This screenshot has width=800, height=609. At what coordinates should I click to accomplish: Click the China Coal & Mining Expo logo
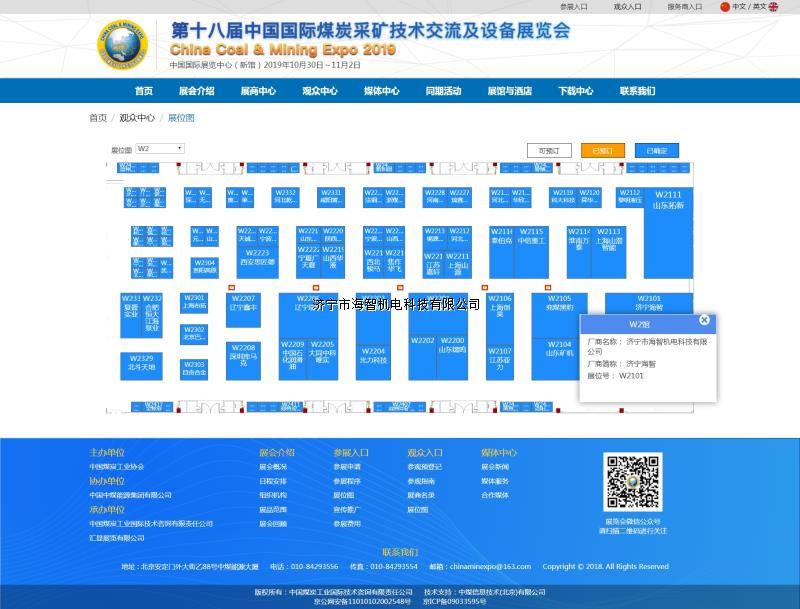(121, 45)
